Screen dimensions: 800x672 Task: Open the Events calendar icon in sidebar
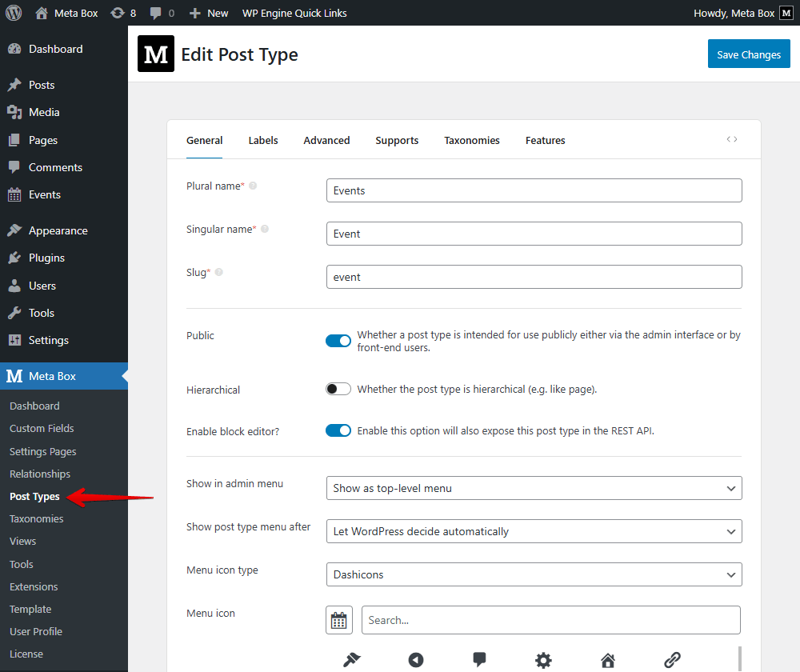(14, 194)
